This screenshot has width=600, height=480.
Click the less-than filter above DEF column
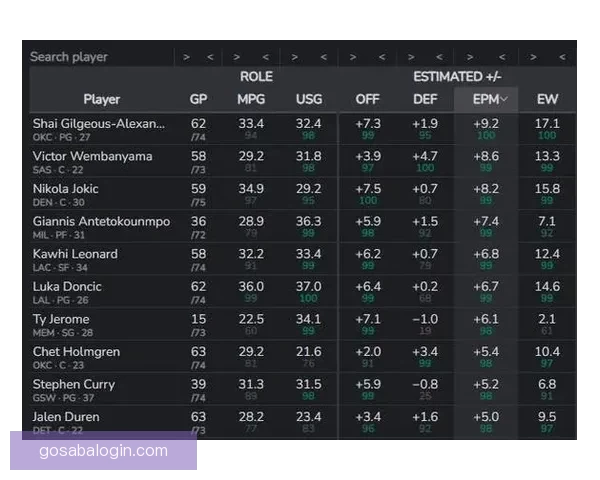[439, 57]
